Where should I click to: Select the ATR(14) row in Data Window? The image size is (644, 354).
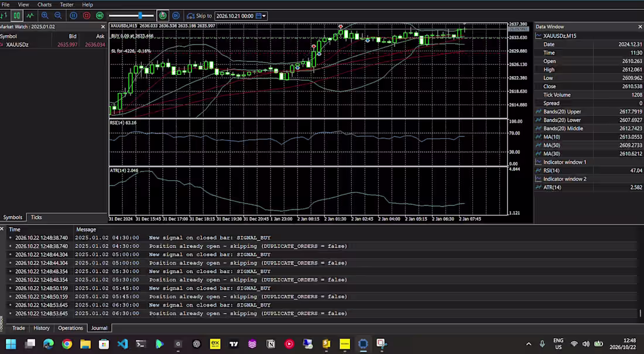coord(588,187)
